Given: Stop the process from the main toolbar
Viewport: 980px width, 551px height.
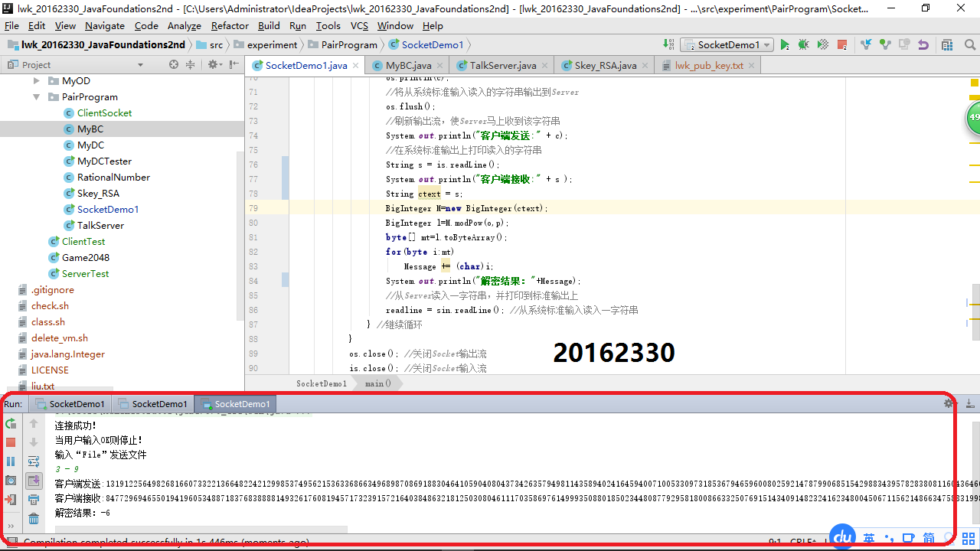Looking at the screenshot, I should [x=842, y=44].
